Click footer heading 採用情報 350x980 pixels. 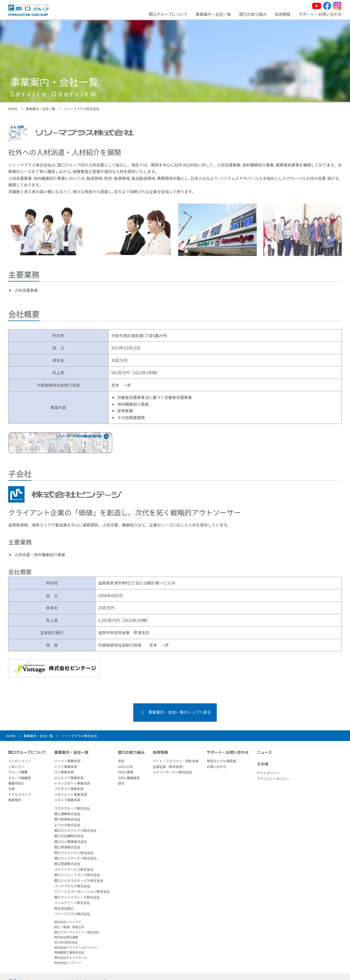click(x=161, y=752)
